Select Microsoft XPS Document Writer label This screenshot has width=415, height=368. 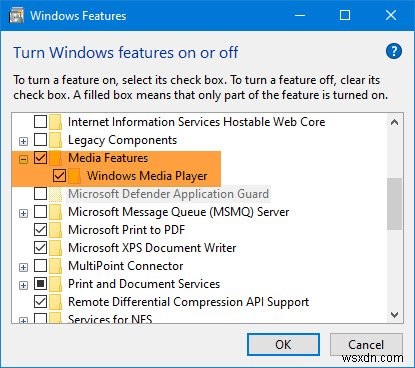tap(152, 248)
